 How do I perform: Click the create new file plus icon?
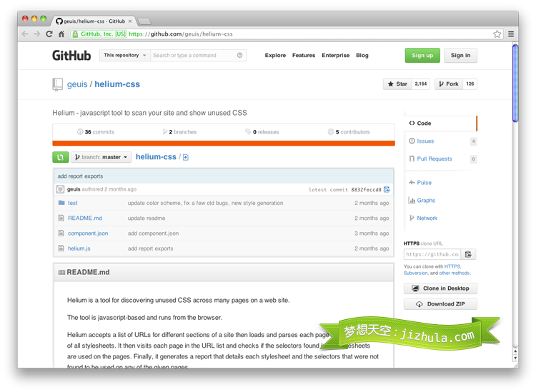click(x=186, y=157)
